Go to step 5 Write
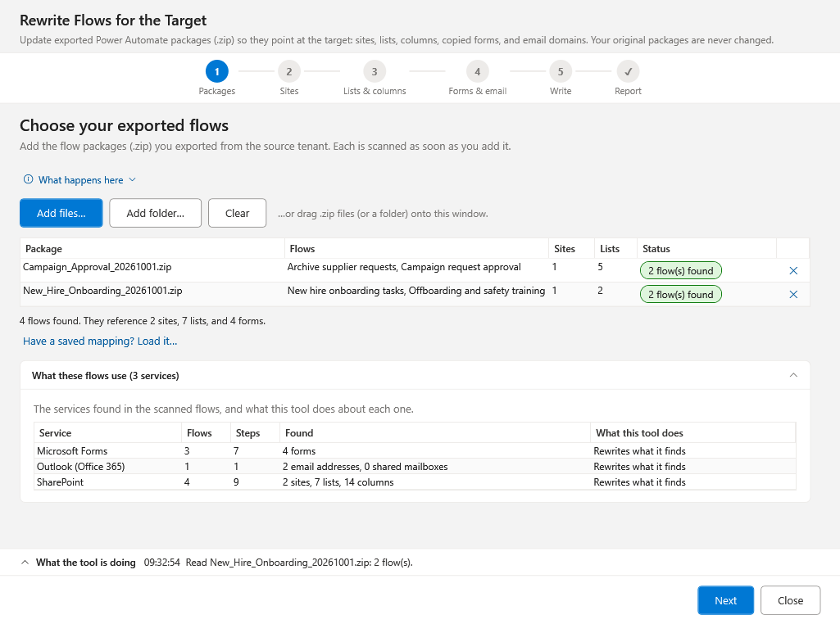 click(561, 71)
